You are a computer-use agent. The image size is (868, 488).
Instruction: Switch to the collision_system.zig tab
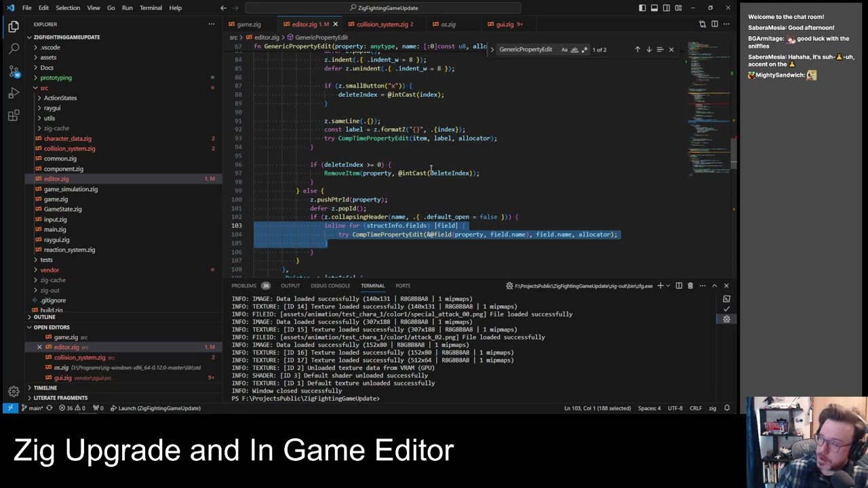[382, 24]
